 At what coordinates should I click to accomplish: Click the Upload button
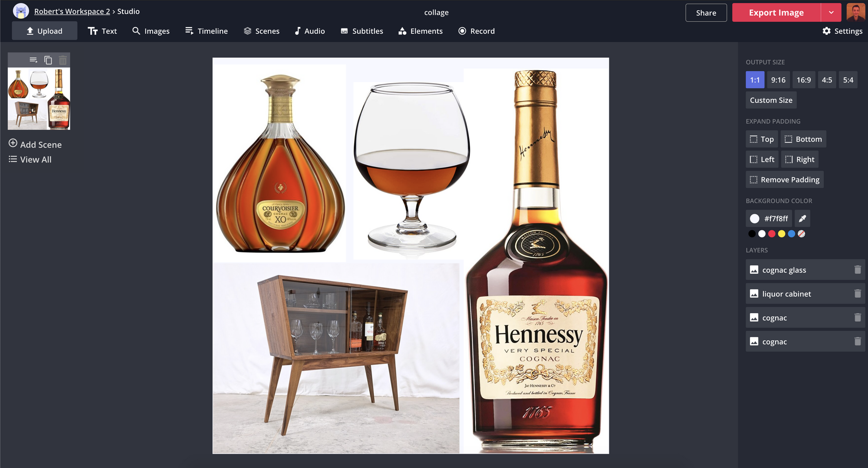[45, 31]
